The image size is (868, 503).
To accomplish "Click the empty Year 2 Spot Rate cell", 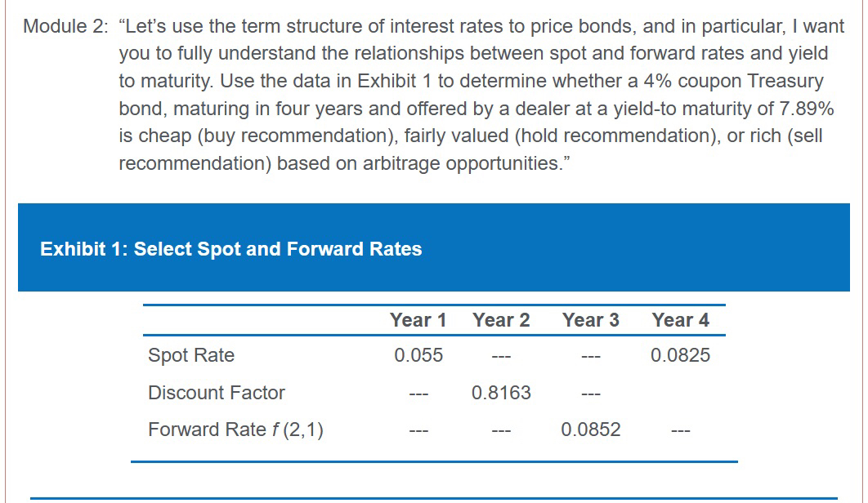I will tap(501, 356).
